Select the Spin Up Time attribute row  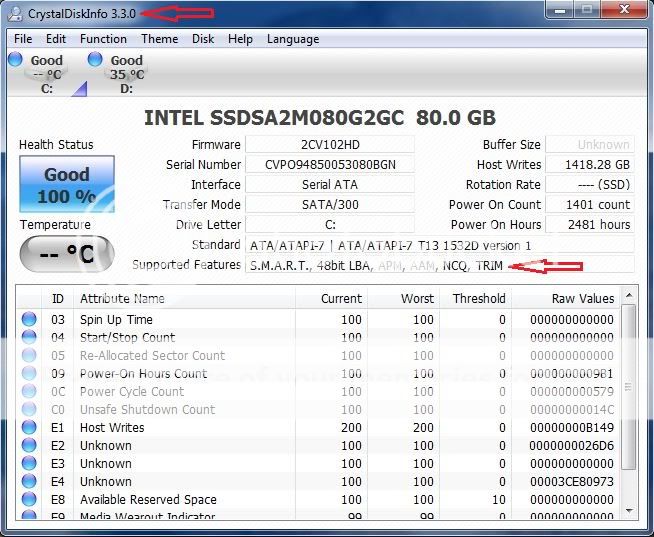pyautogui.click(x=318, y=320)
